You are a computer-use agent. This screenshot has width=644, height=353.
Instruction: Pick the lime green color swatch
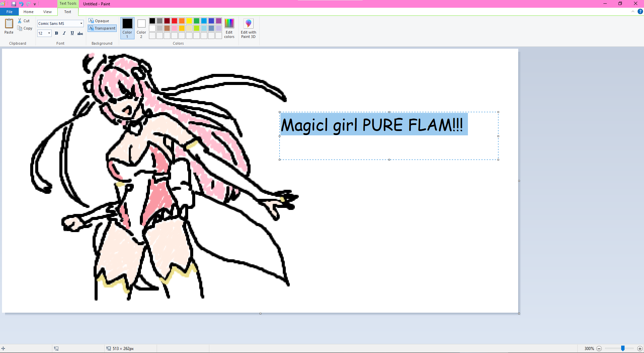click(197, 28)
